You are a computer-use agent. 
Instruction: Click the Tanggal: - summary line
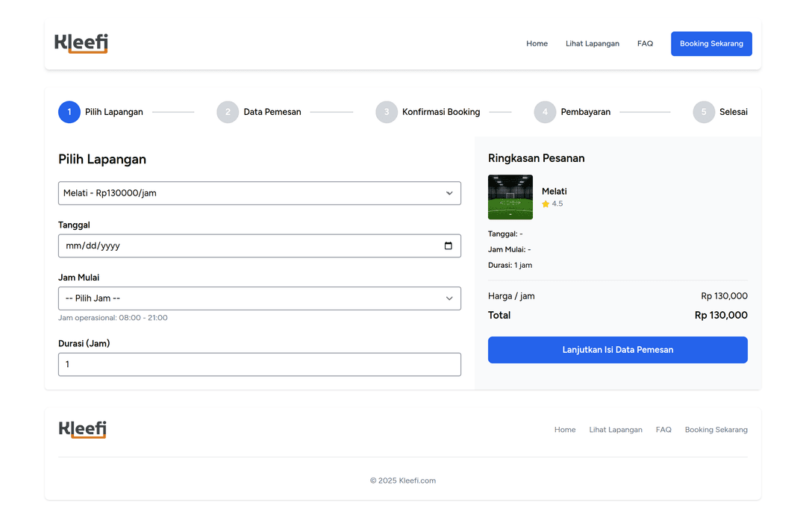click(x=505, y=234)
